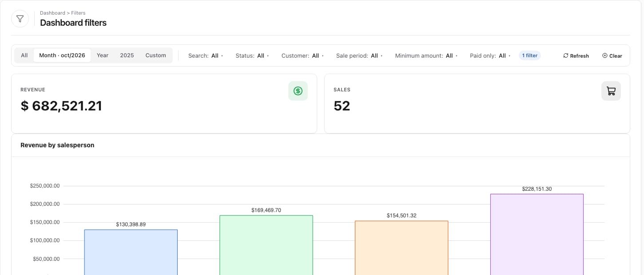Select the All period tab

point(24,55)
